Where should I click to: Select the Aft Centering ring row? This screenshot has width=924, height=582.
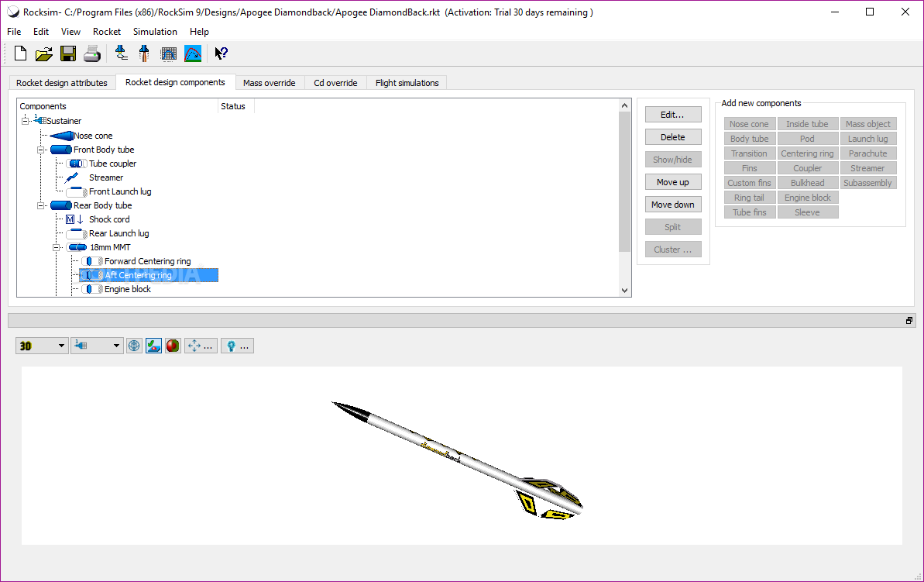(149, 275)
